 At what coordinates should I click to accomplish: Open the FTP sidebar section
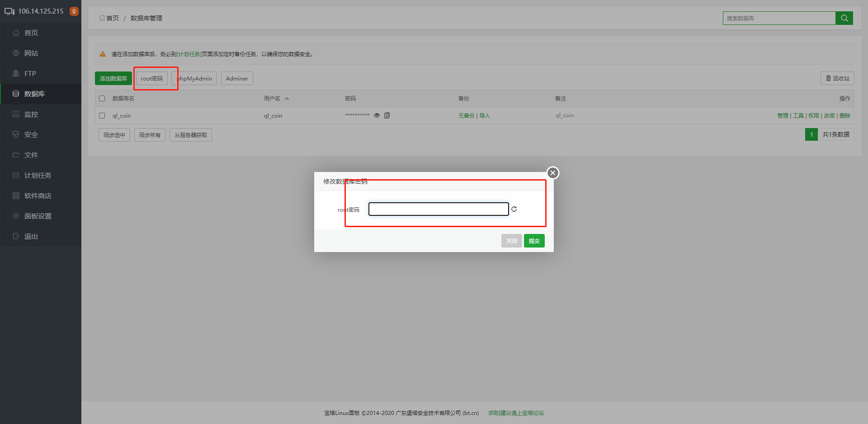[41, 73]
